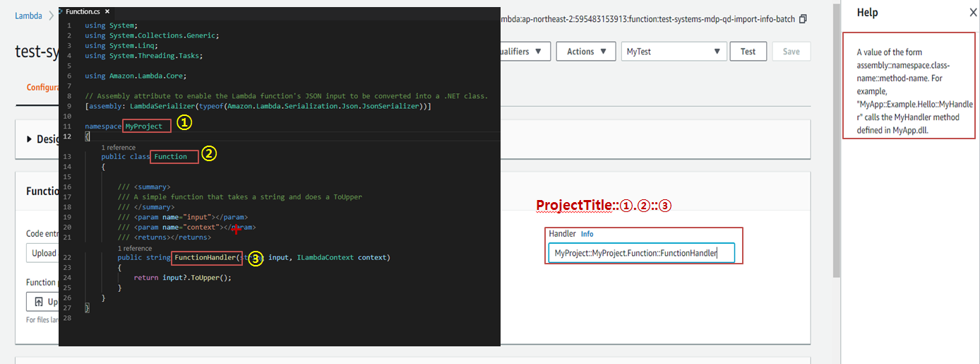Open the MyTest test event dropdown

674,52
